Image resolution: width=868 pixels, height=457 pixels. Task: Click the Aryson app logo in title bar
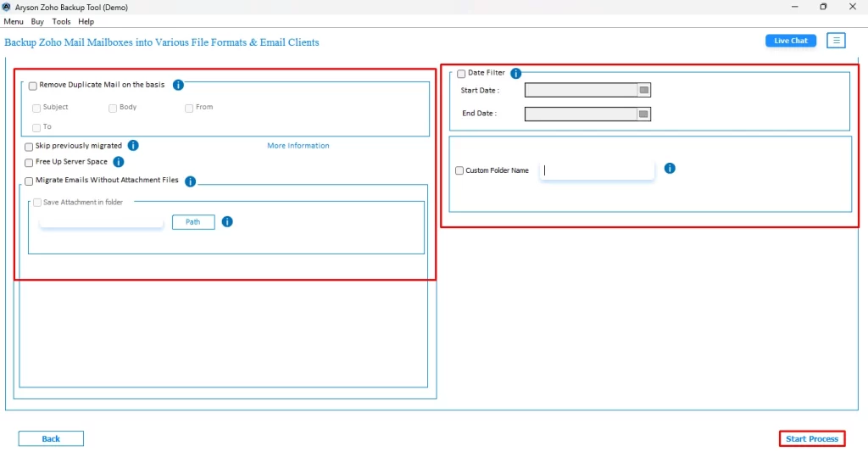coord(7,7)
